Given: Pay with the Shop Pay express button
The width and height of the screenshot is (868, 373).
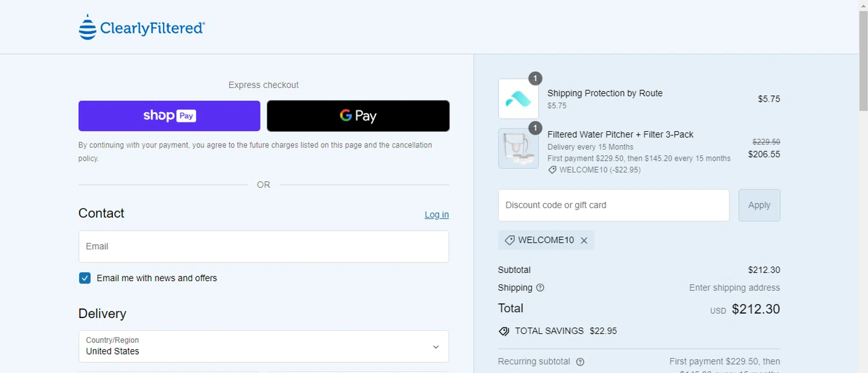Looking at the screenshot, I should [170, 116].
